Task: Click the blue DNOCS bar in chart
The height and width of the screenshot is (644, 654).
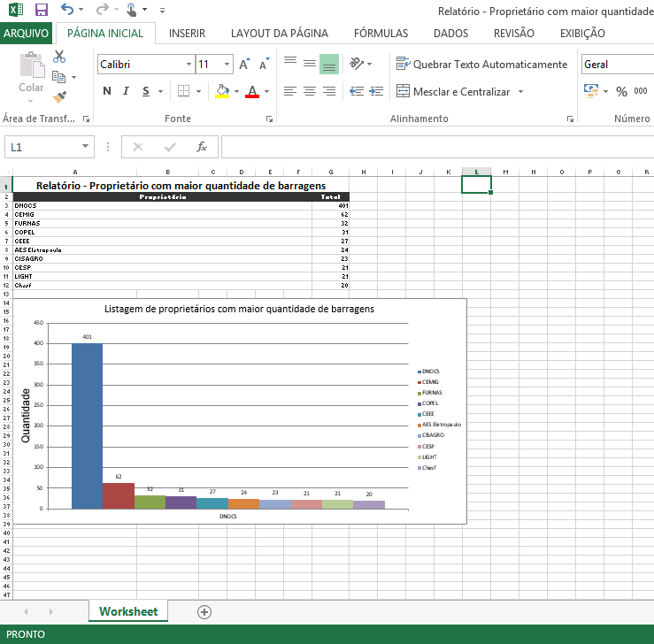Action: pos(88,426)
